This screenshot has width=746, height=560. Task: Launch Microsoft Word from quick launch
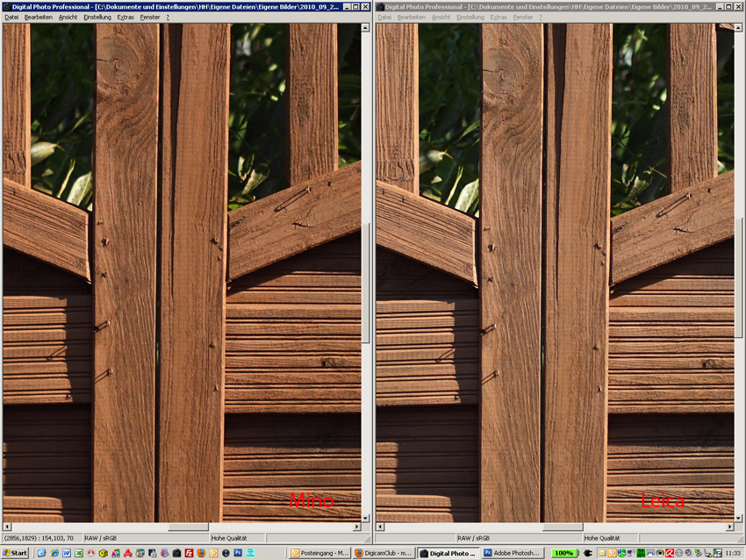pyautogui.click(x=67, y=553)
